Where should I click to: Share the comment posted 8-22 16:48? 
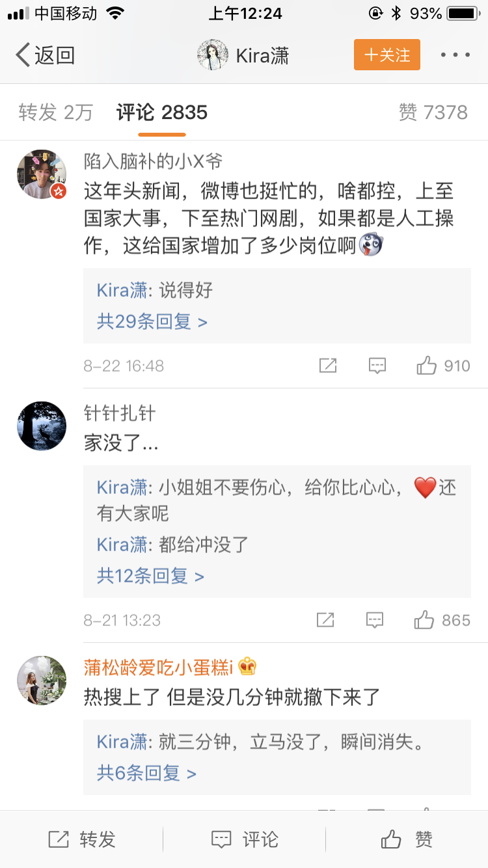click(x=328, y=366)
